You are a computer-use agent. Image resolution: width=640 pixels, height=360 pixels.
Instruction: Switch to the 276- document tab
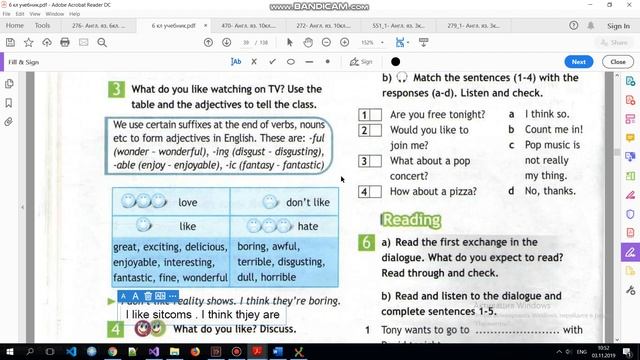pyautogui.click(x=99, y=26)
